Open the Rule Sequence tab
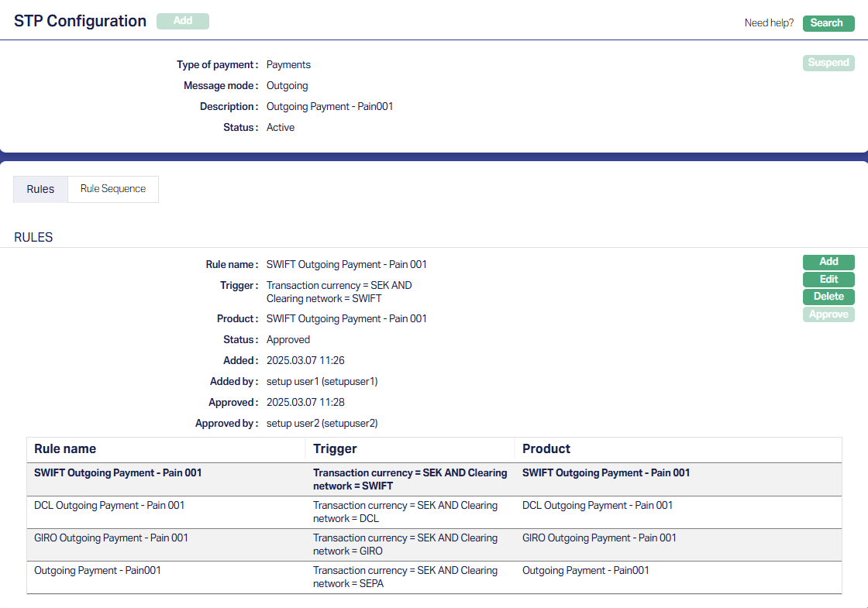Viewport: 868px width, 608px height. tap(113, 189)
